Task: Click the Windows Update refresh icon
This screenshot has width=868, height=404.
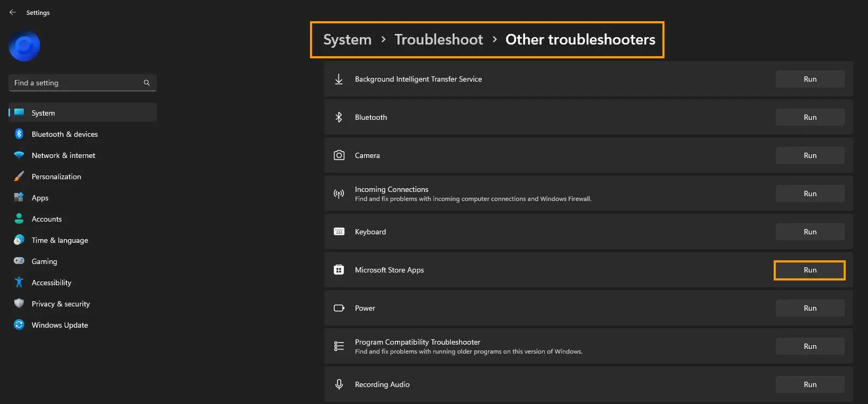Action: [19, 324]
